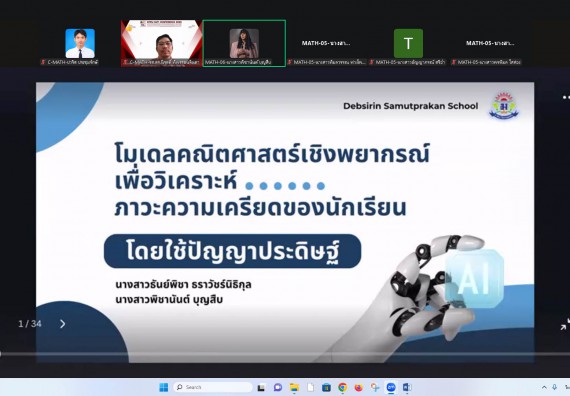Click the 1 / 34 slide counter
This screenshot has width=570, height=396.
30,324
